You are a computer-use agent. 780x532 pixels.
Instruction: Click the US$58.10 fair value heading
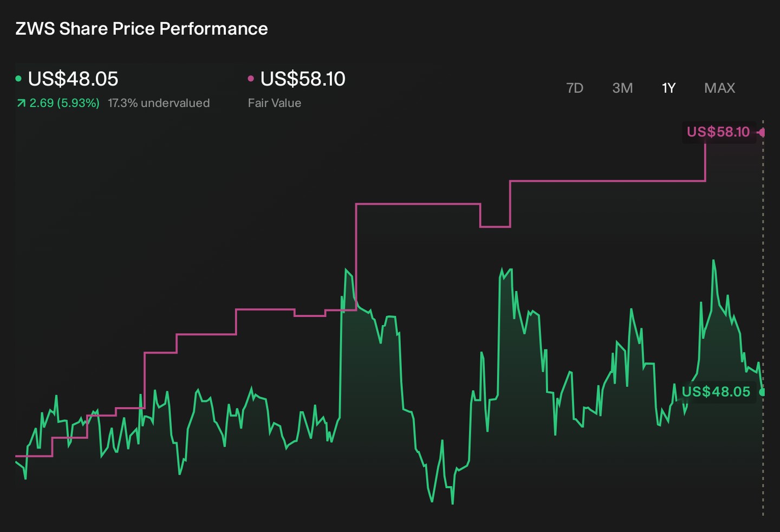click(x=303, y=79)
